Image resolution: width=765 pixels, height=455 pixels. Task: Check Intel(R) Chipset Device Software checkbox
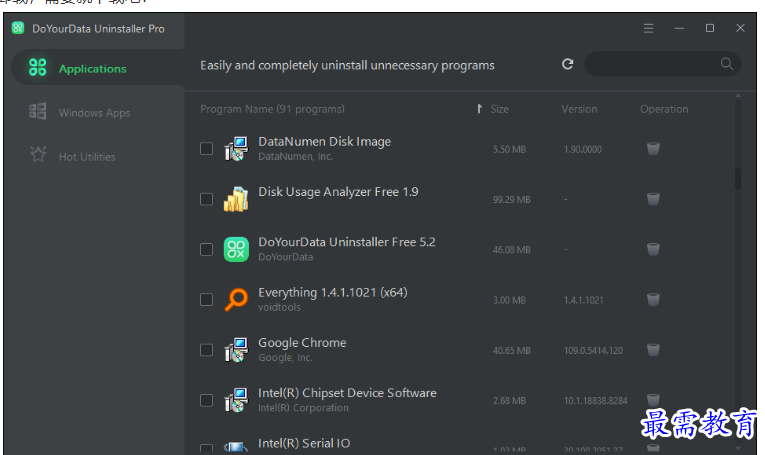tap(206, 400)
